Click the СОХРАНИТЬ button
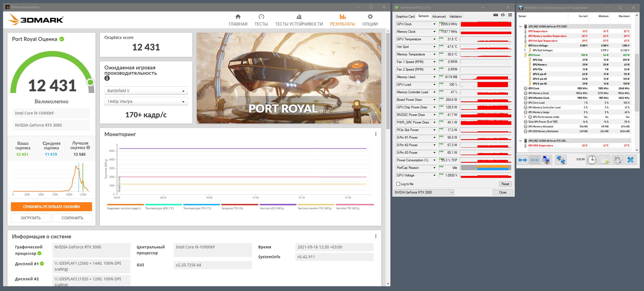 point(72,218)
